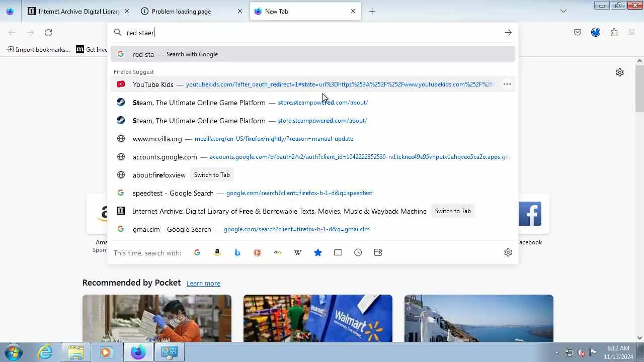Open Windows Explorer folder in taskbar

pyautogui.click(x=76, y=352)
